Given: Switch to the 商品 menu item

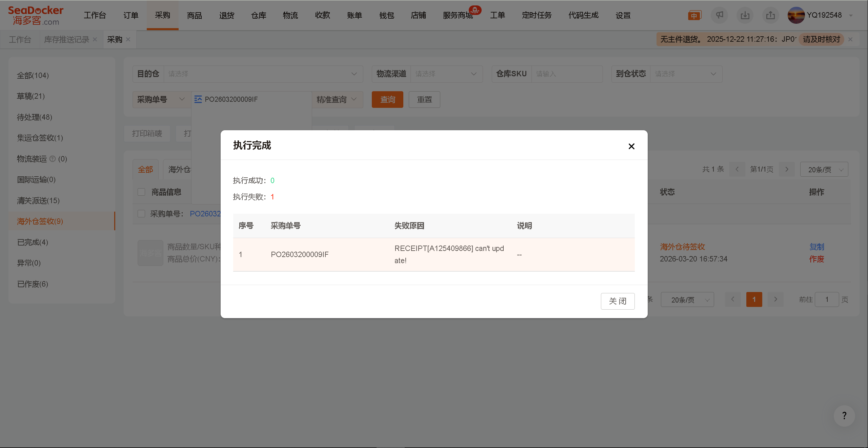Looking at the screenshot, I should 194,15.
